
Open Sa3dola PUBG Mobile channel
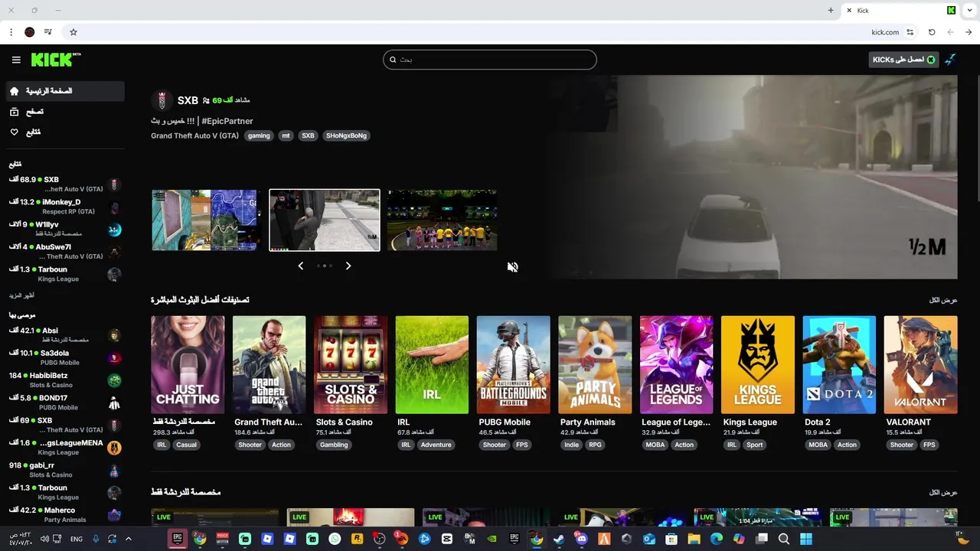[x=64, y=357]
